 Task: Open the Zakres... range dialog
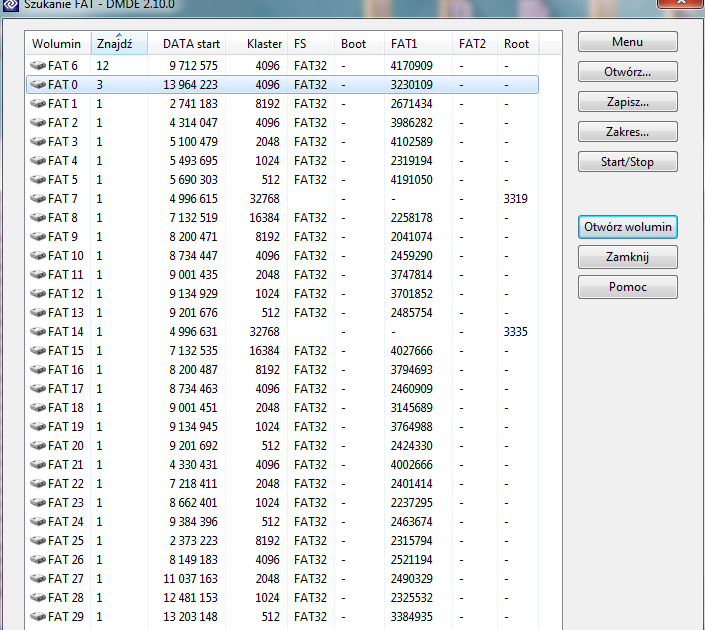[x=628, y=132]
